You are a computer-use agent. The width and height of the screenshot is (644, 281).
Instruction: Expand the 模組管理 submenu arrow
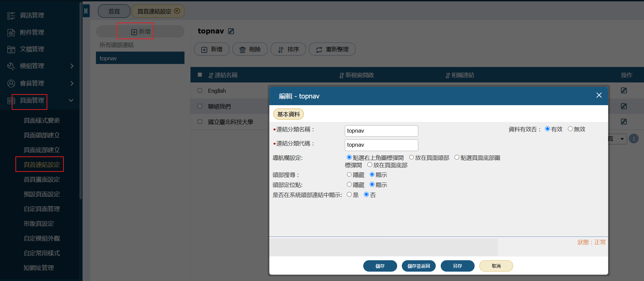point(72,66)
